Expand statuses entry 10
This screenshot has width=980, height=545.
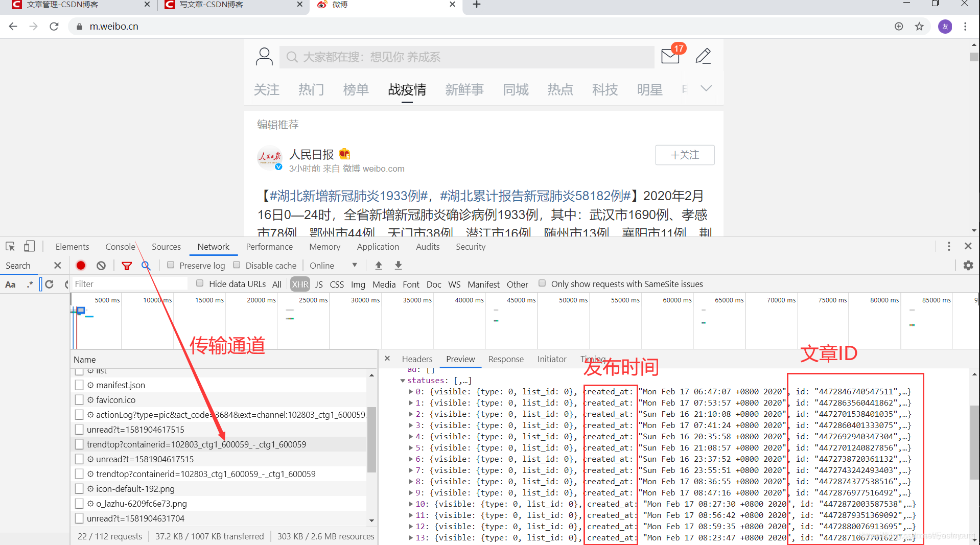point(411,504)
